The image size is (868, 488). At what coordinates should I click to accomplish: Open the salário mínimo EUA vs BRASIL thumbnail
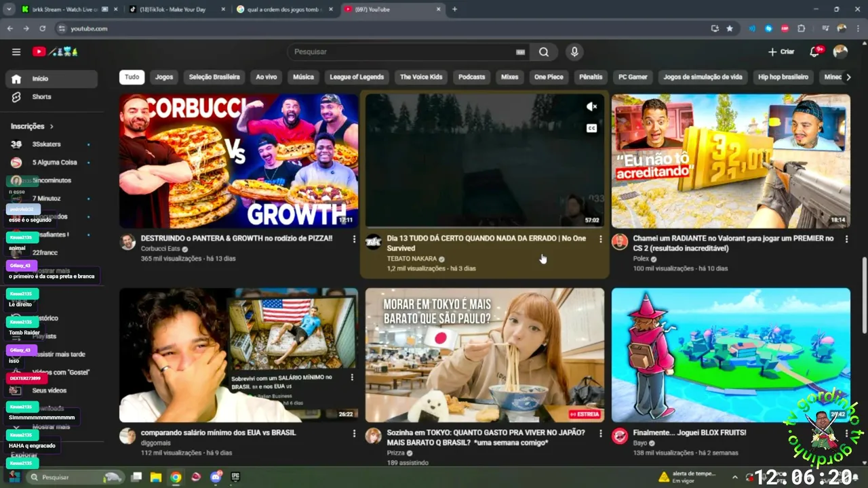(239, 355)
